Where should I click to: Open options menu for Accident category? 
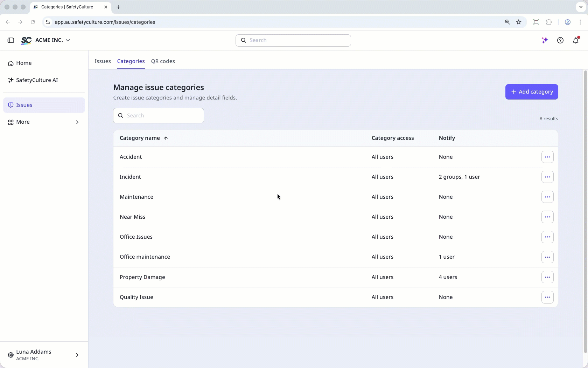coord(547,157)
